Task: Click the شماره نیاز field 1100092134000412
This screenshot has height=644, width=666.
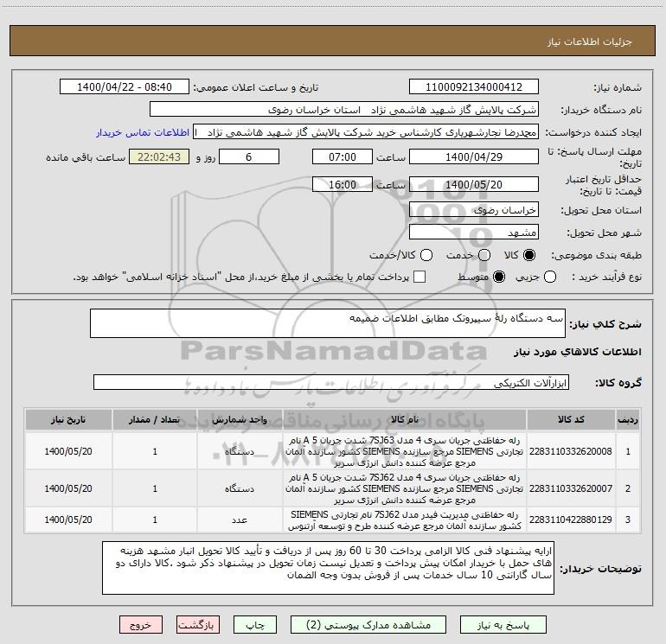Action: pyautogui.click(x=474, y=86)
